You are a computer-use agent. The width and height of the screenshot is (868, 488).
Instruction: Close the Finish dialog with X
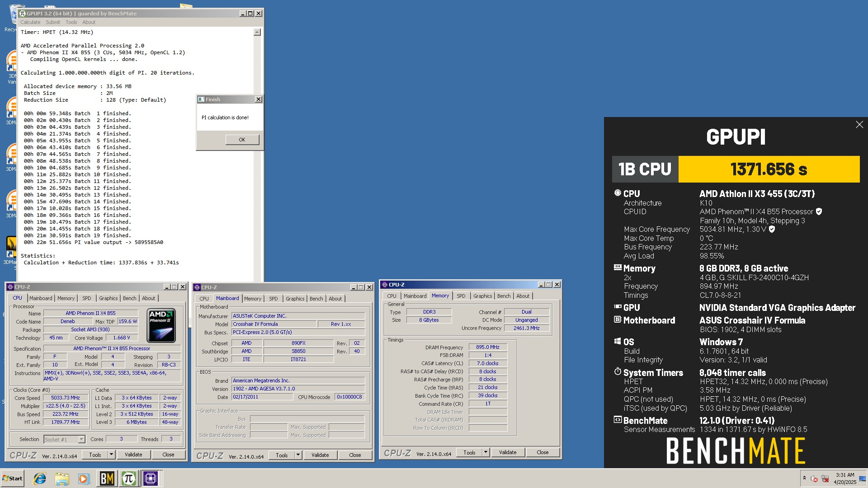(258, 99)
